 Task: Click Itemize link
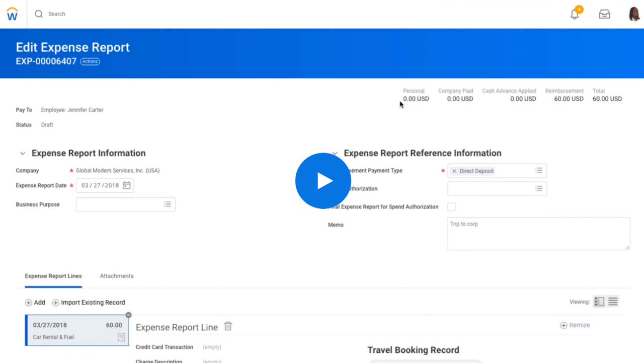pyautogui.click(x=575, y=325)
